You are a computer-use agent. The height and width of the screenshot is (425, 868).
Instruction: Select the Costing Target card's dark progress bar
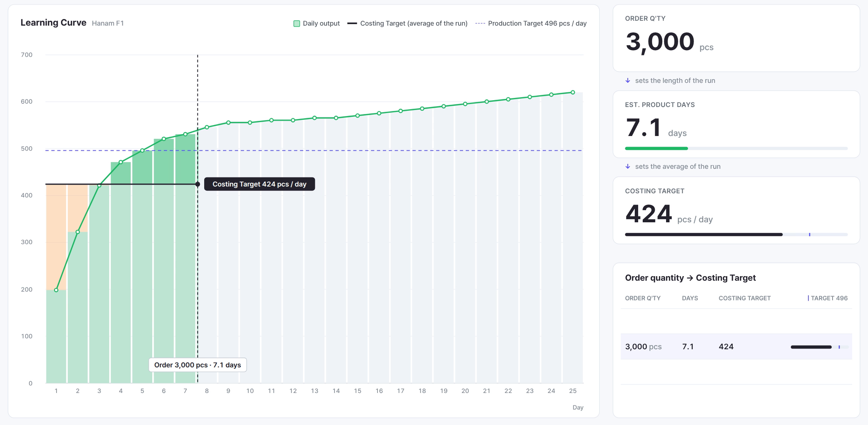704,234
